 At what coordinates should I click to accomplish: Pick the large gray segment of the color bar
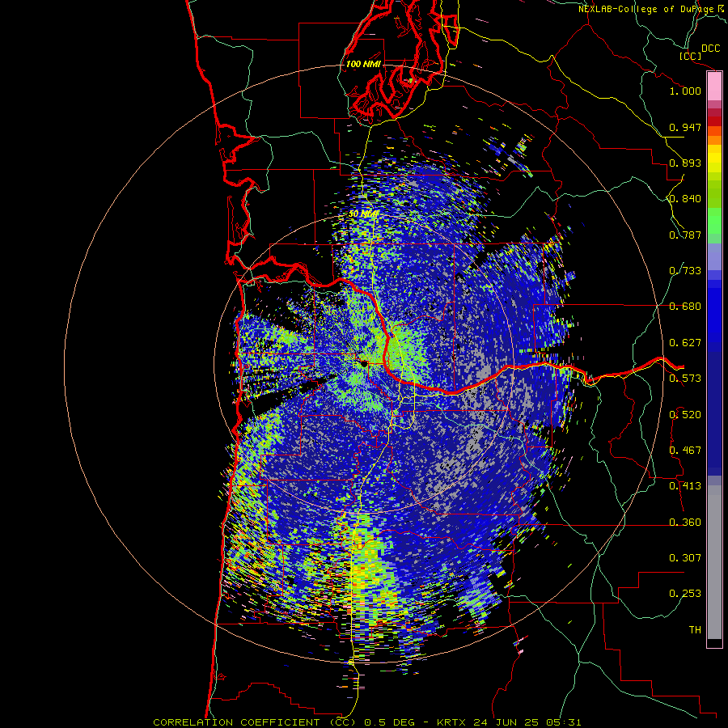[714, 562]
